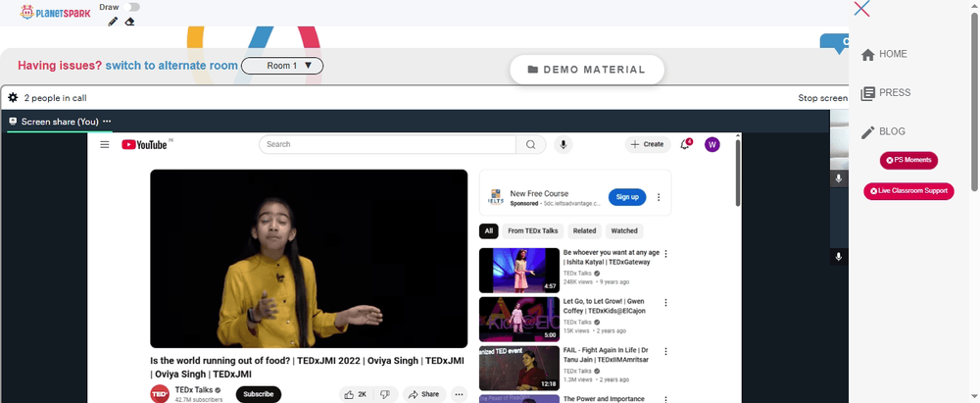The height and width of the screenshot is (403, 980).
Task: Click Be whoever you want video title
Action: (x=612, y=257)
